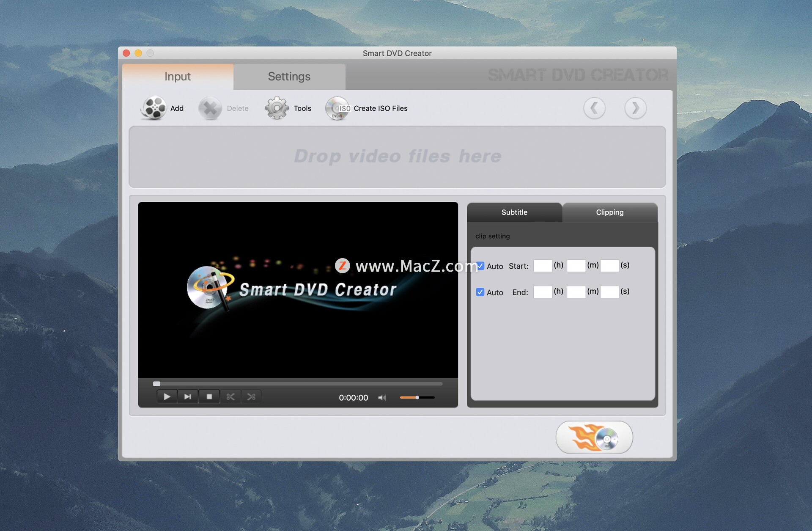Focus the Start seconds field
Image resolution: width=812 pixels, height=531 pixels.
point(609,266)
